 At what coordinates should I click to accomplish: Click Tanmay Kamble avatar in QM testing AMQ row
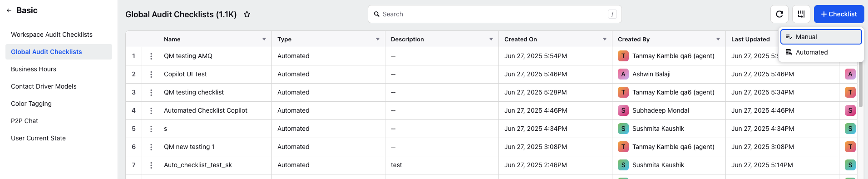(x=623, y=56)
